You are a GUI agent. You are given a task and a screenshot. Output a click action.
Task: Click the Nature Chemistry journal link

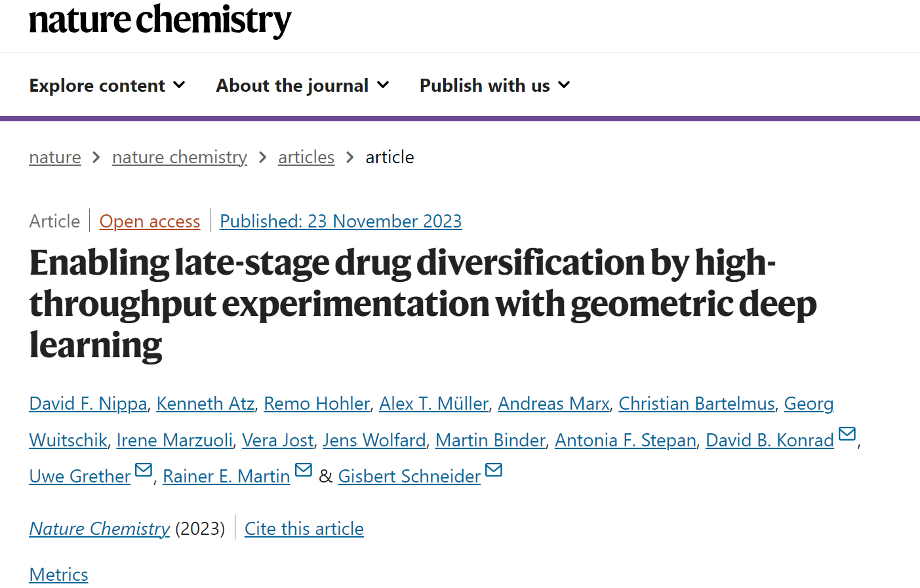[99, 529]
